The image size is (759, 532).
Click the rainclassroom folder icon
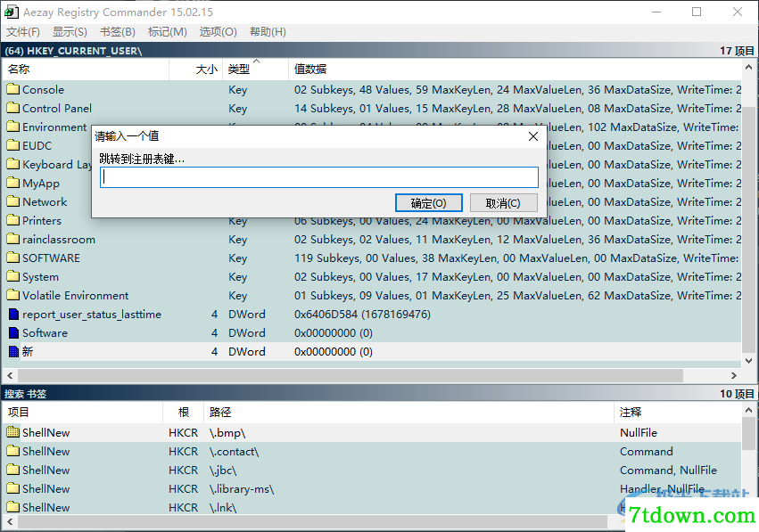pos(13,240)
